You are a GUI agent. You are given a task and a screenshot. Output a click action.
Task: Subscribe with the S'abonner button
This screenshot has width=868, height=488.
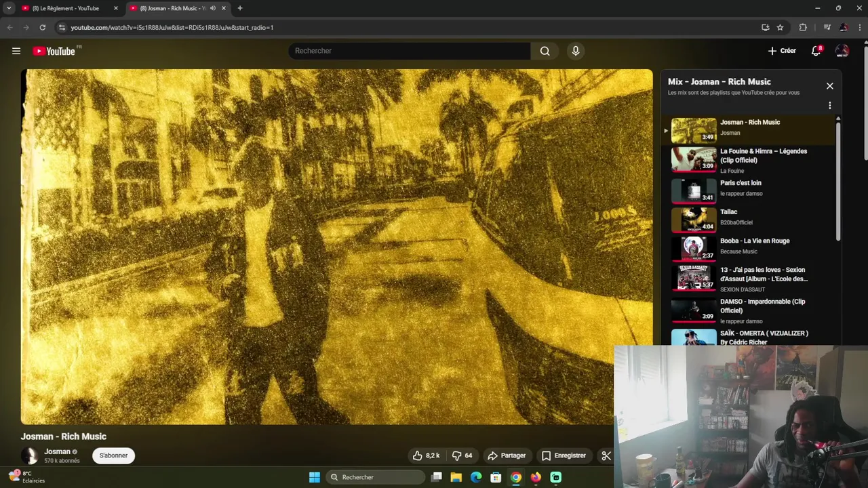pyautogui.click(x=113, y=455)
